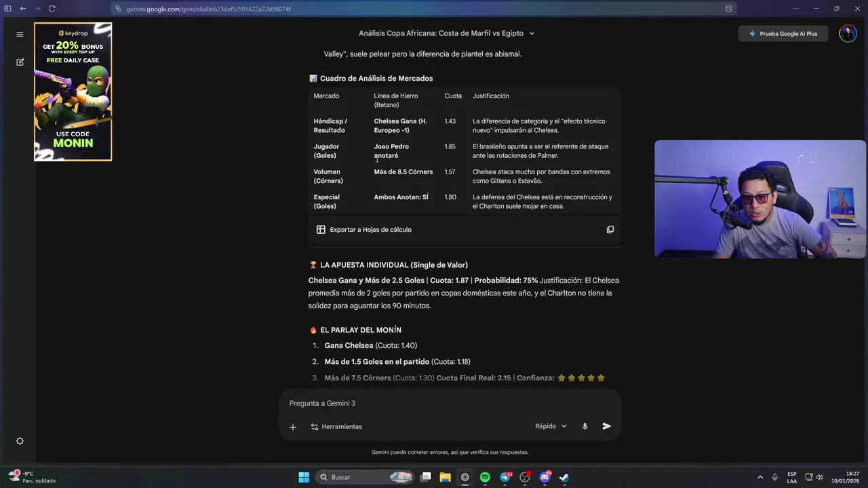Toggle the browser sidebar panel icon

pos(8,9)
